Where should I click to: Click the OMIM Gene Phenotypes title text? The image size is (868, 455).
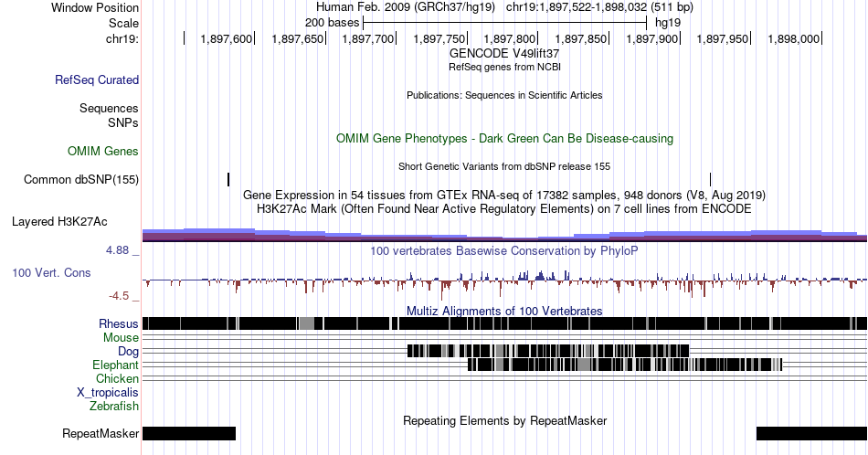tap(504, 138)
